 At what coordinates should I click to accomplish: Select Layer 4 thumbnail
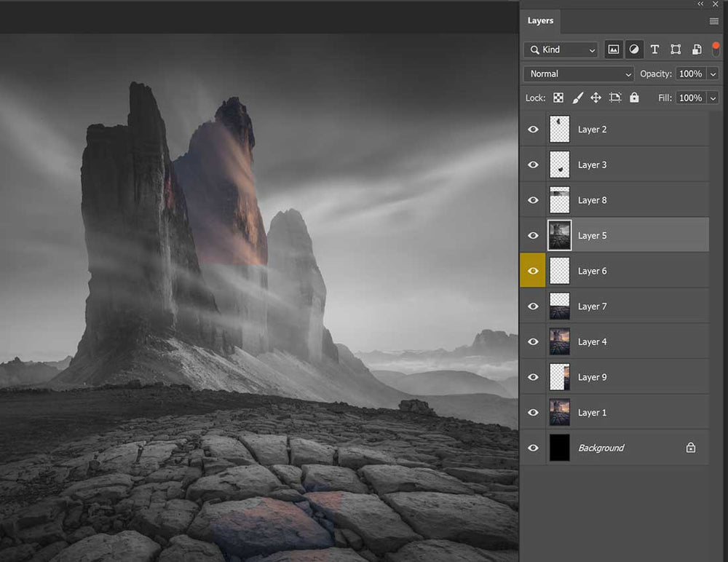pos(559,341)
